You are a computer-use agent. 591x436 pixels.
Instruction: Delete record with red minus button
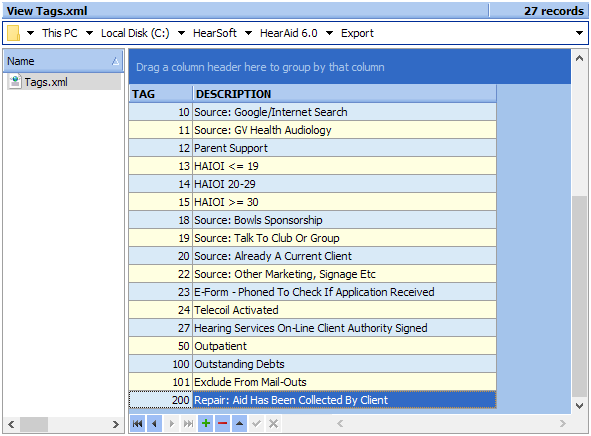coord(223,424)
